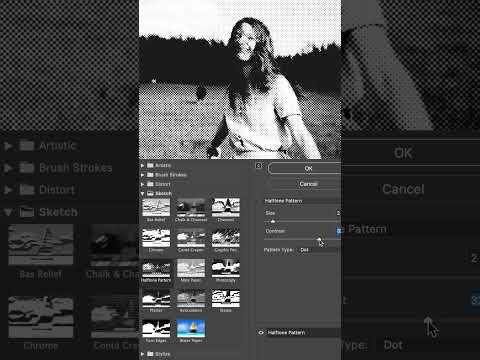Confirm the filter with the OK button

(x=304, y=168)
